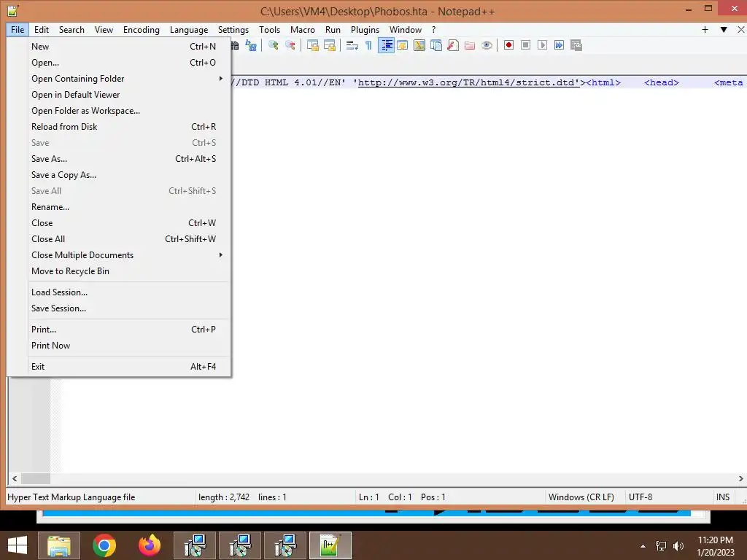Choose Print Now
747x560 pixels.
(124, 345)
